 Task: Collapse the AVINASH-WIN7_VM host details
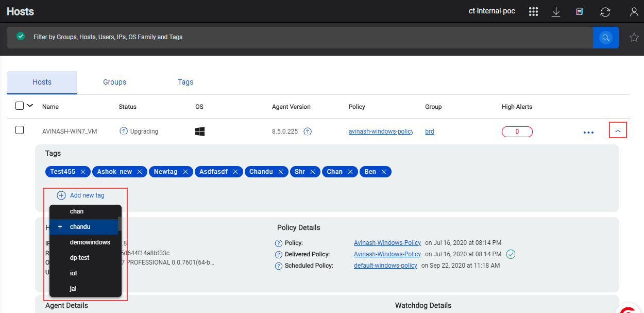[618, 131]
